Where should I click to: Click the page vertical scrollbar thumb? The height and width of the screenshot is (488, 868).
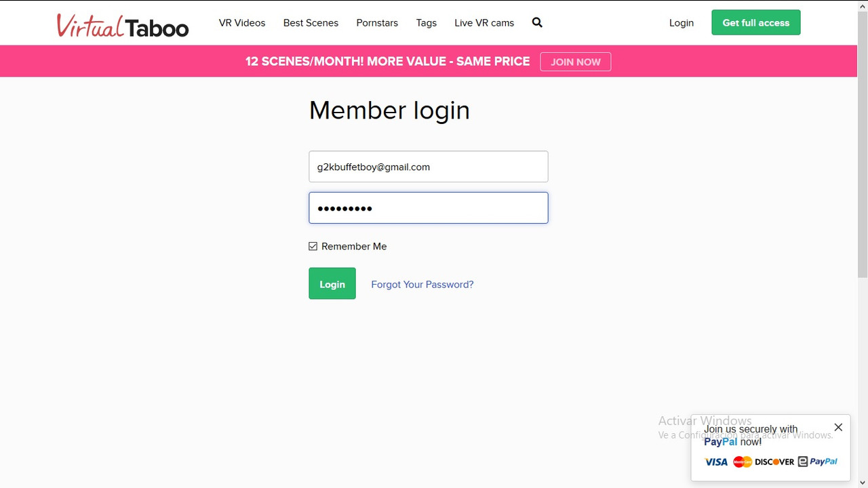tap(863, 144)
